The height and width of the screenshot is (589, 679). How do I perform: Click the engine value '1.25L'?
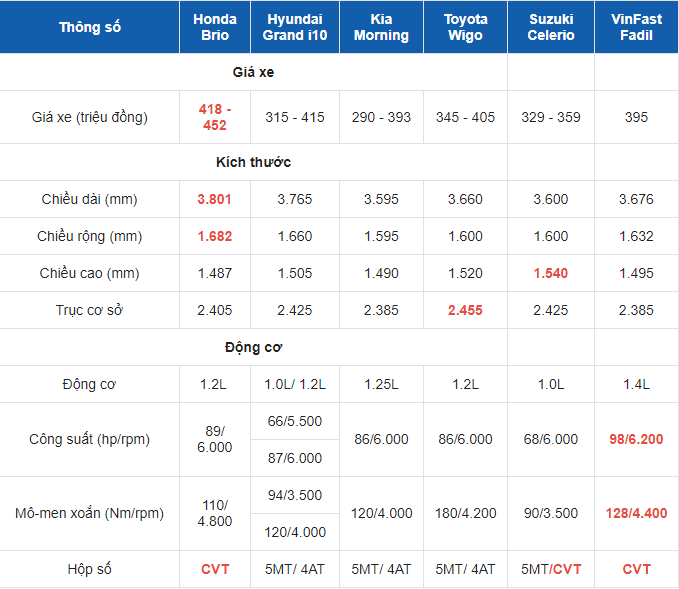click(x=381, y=384)
